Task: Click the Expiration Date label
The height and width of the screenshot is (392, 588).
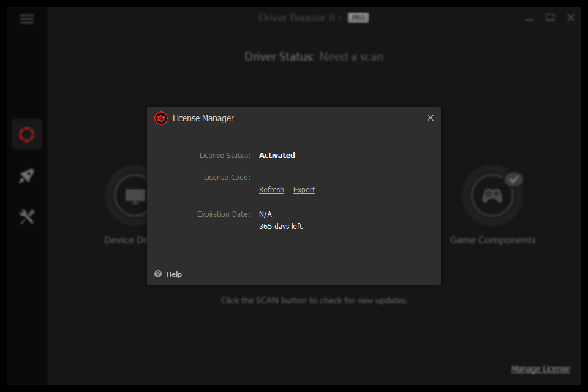Action: point(224,214)
